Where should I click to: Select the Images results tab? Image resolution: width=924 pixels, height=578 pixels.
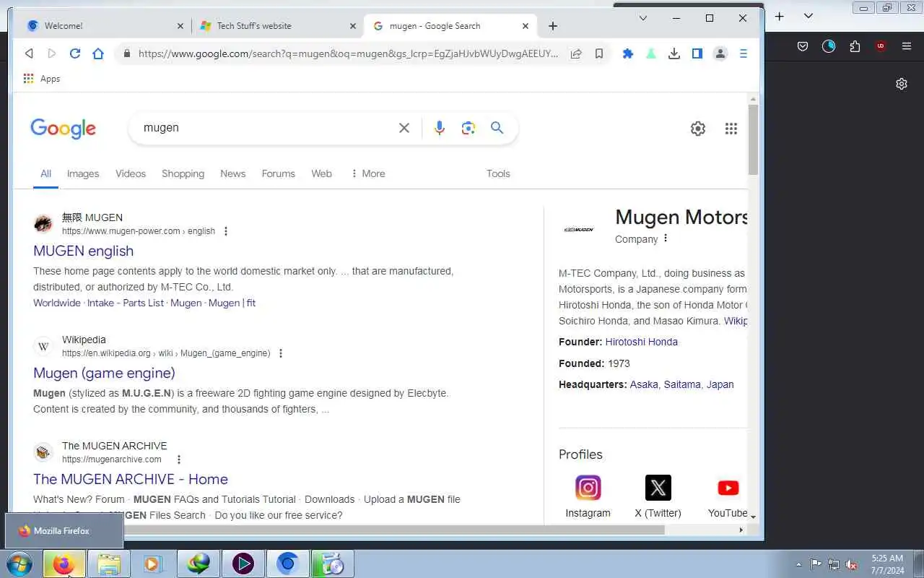click(83, 173)
